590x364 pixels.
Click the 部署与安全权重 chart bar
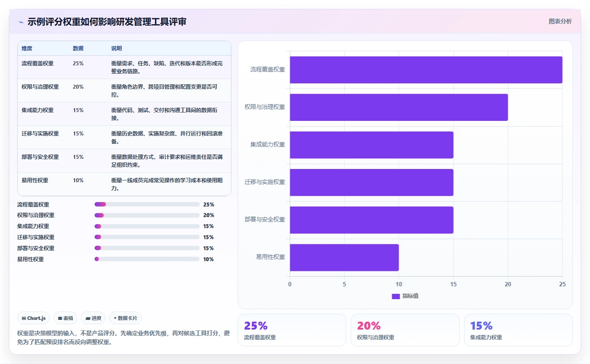[x=372, y=220]
